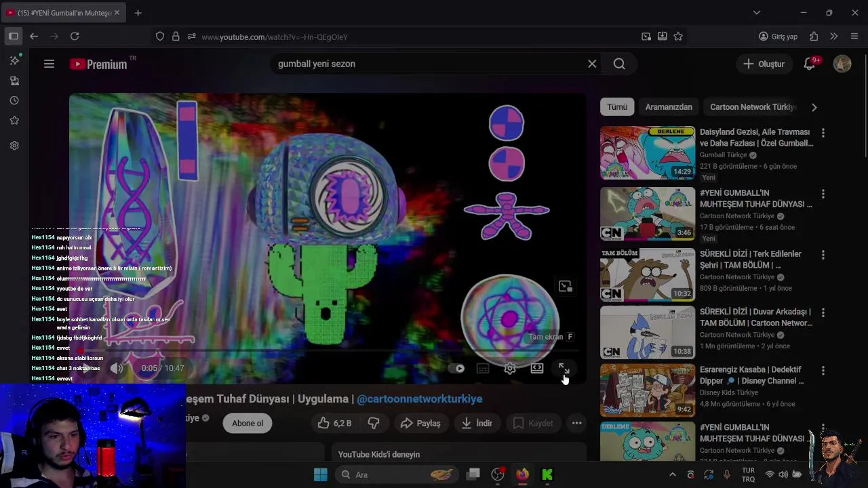
Task: Like the video (6,2 B)
Action: 334,423
